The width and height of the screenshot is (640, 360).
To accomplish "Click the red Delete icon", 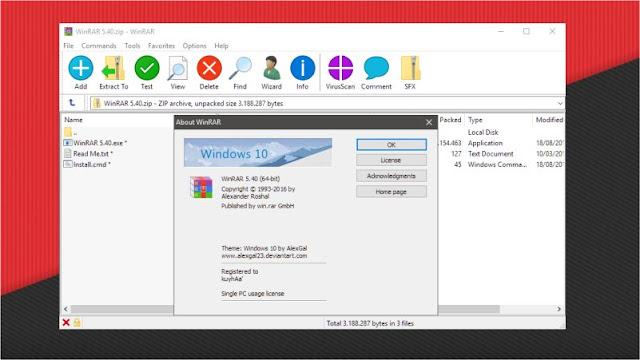I will pyautogui.click(x=209, y=68).
